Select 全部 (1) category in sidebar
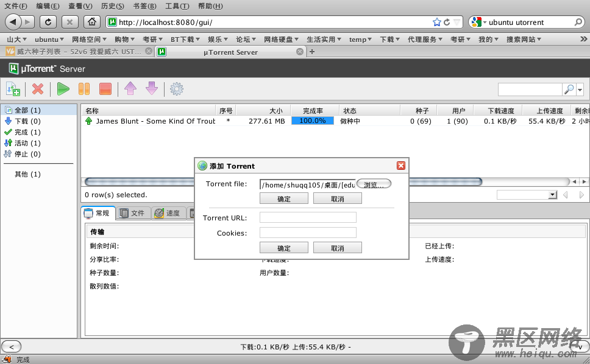590x364 pixels. [x=39, y=110]
